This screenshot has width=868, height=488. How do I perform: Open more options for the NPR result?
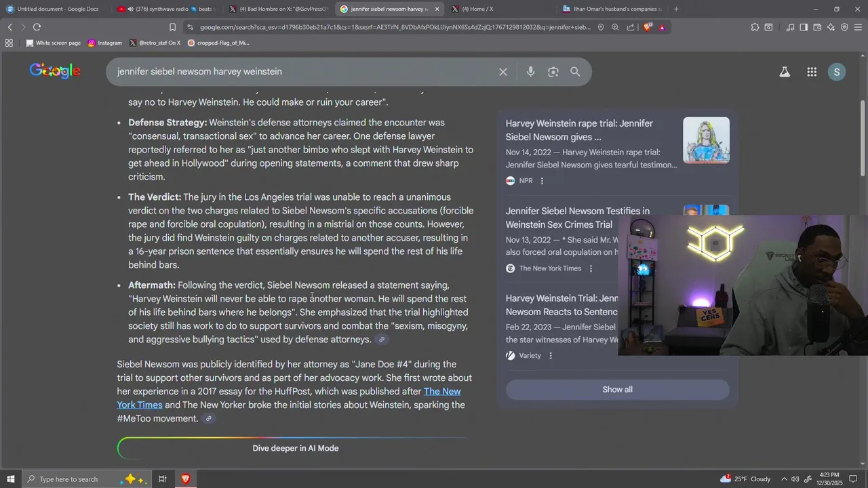(542, 181)
